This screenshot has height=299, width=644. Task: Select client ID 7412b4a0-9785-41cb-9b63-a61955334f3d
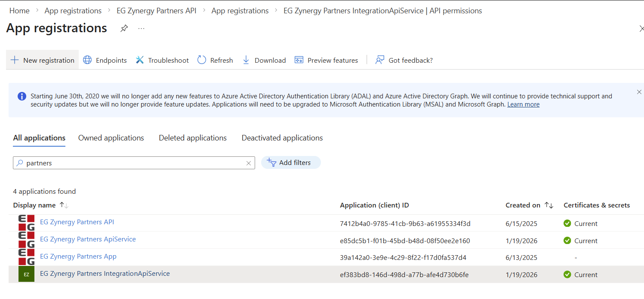pos(405,223)
